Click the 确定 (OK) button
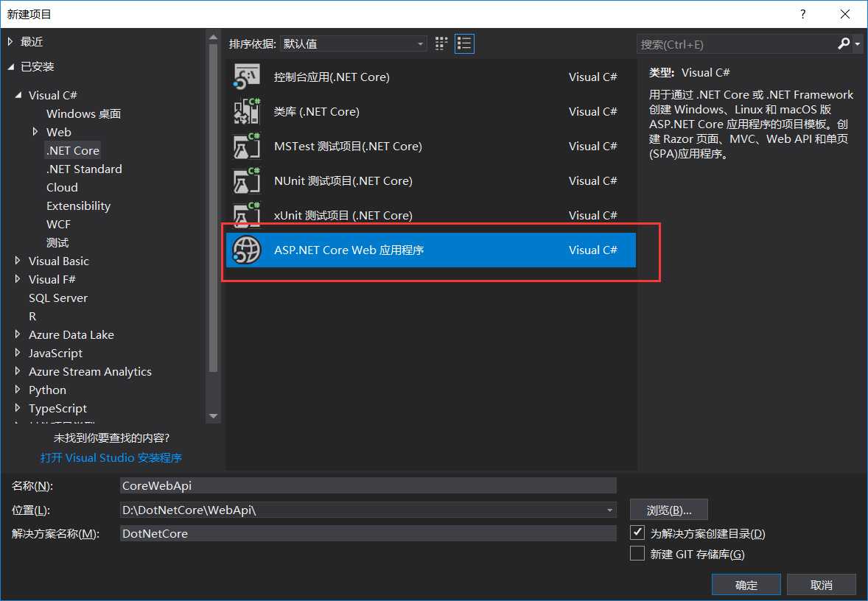The height and width of the screenshot is (601, 868). (x=746, y=585)
